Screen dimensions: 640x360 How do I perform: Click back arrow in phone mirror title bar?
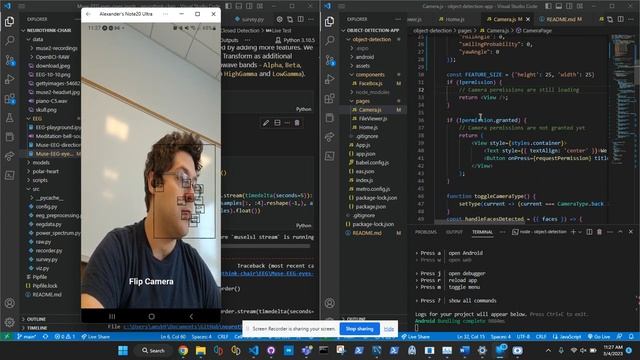89,14
